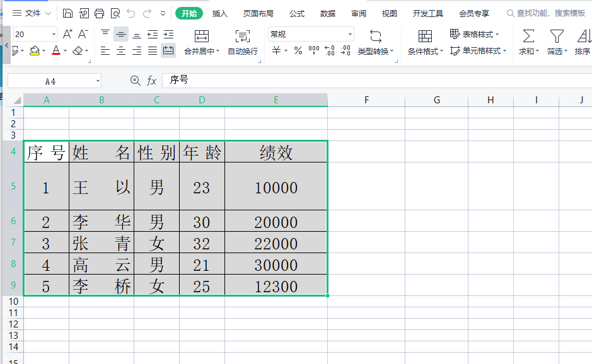The height and width of the screenshot is (364, 592).
Task: Toggle distributed alignment button
Action: pos(168,50)
